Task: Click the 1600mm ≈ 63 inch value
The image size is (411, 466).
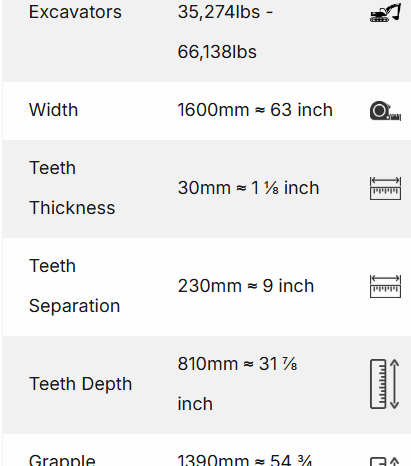Action: coord(255,110)
